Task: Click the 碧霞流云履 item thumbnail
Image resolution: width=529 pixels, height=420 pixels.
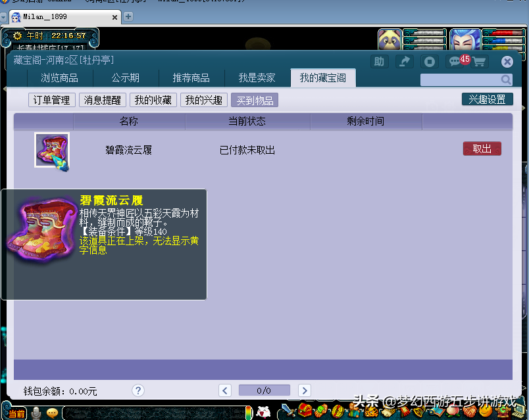Action: 52,150
